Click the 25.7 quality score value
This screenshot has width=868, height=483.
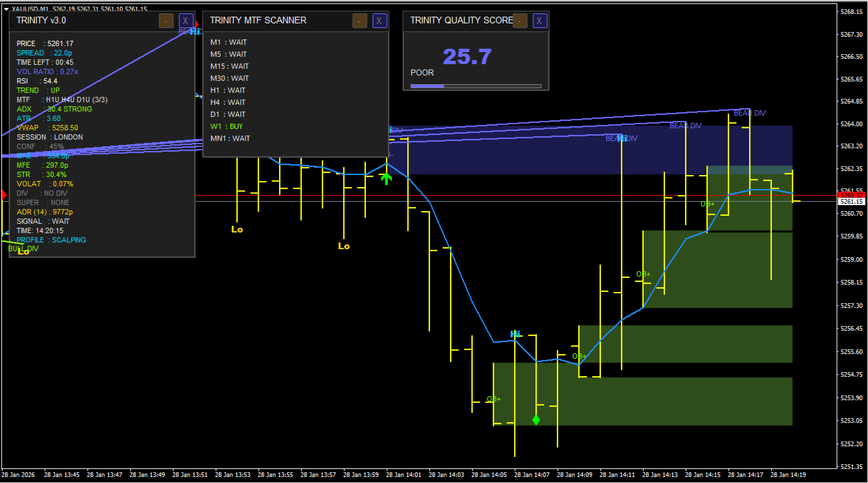(467, 57)
